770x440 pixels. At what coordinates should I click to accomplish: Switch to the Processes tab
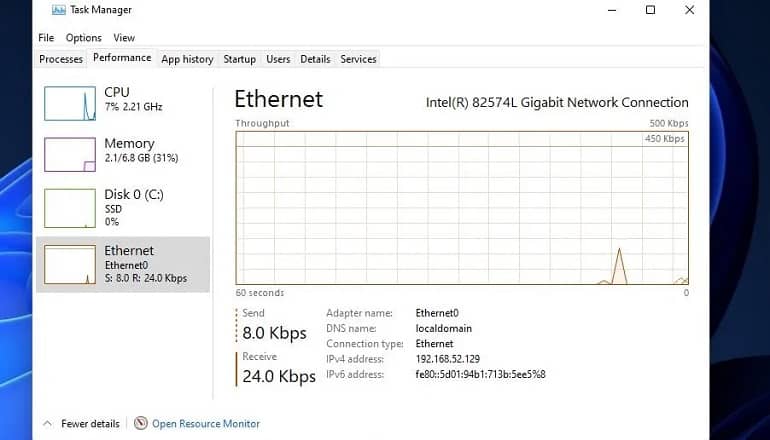coord(61,59)
